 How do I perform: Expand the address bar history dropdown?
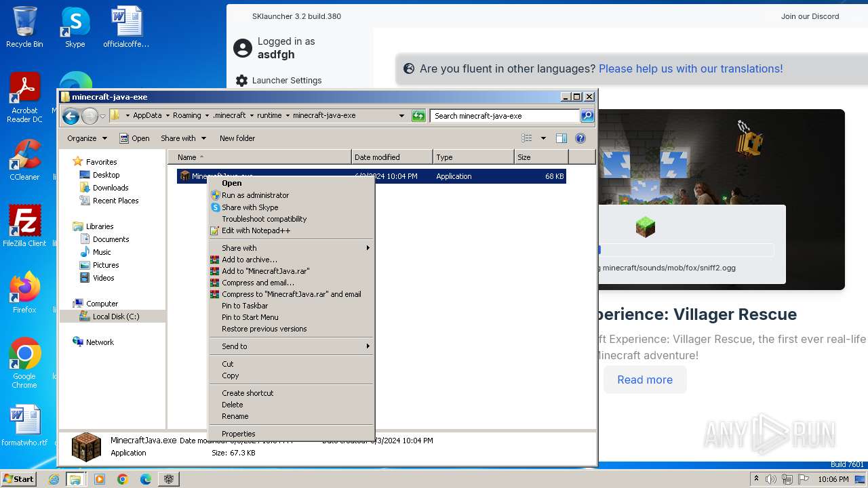[401, 116]
